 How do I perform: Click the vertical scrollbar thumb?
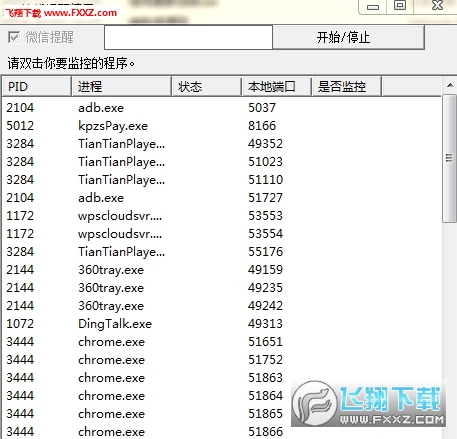click(450, 158)
